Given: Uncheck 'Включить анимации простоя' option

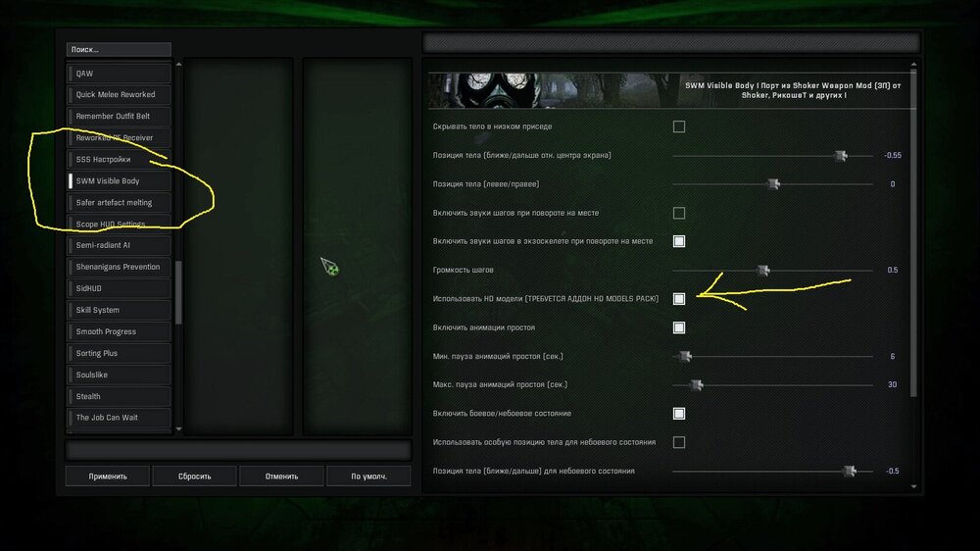Looking at the screenshot, I should click(679, 327).
